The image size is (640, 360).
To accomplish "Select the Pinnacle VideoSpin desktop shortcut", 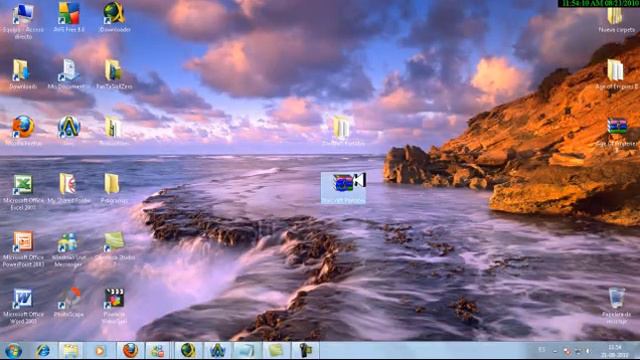I will click(114, 306).
